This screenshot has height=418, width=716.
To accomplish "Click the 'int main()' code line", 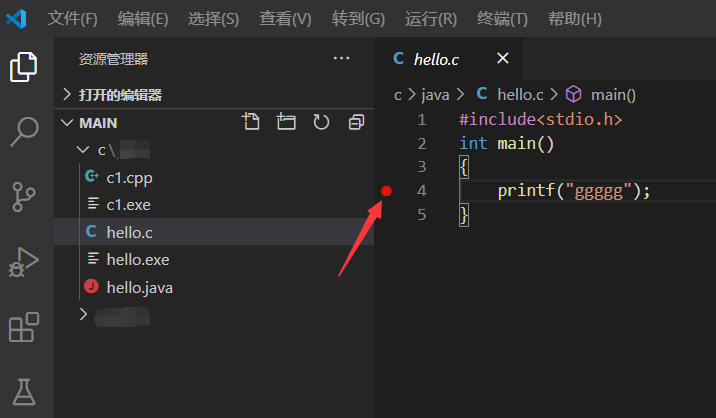I will tap(506, 143).
